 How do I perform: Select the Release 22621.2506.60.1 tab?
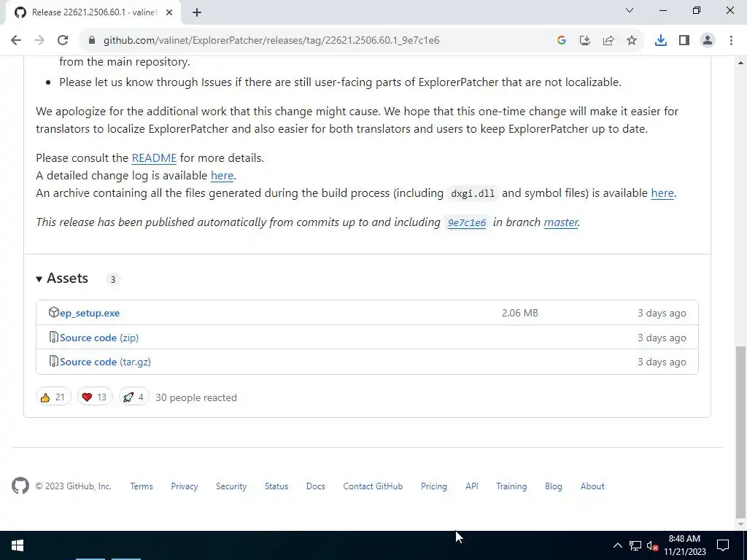93,12
